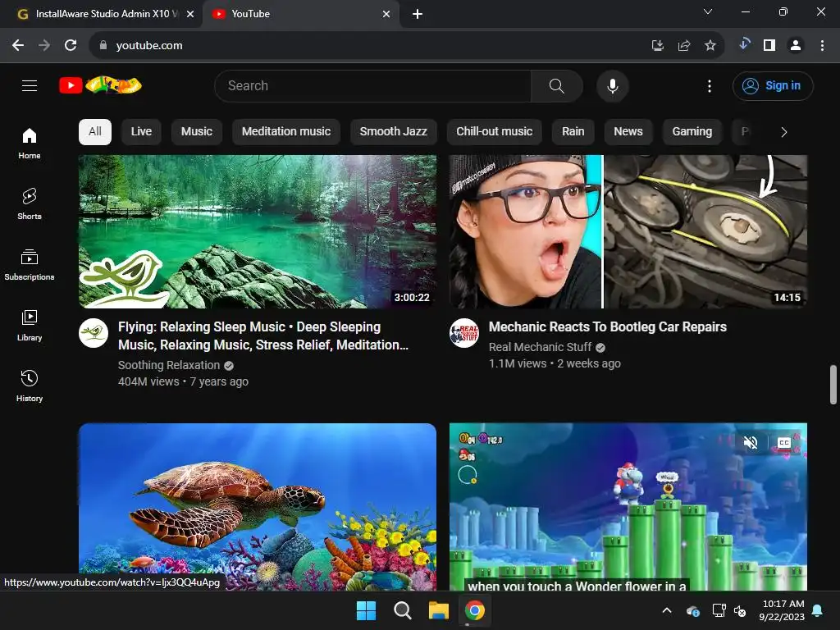Open Real Mechanic Stuff channel avatar
840x630 pixels.
click(x=464, y=333)
